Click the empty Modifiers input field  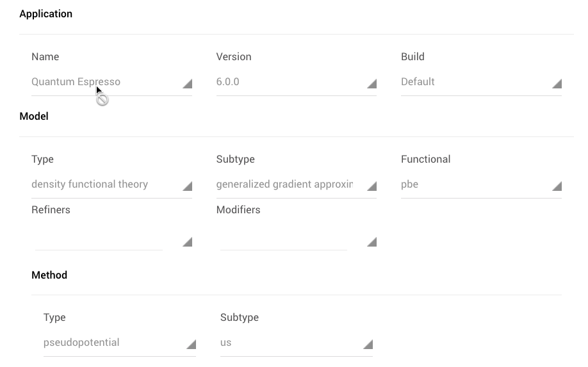click(x=284, y=241)
